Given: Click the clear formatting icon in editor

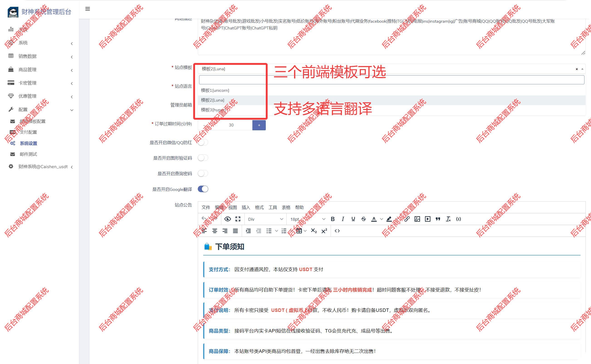Looking at the screenshot, I should pos(448,219).
